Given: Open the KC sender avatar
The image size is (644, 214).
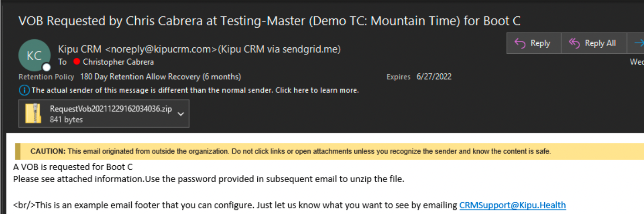Looking at the screenshot, I should tap(34, 55).
